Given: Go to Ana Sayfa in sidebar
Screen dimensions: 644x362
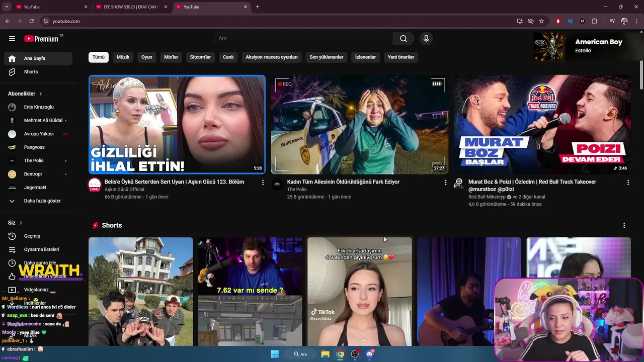Looking at the screenshot, I should [x=38, y=58].
